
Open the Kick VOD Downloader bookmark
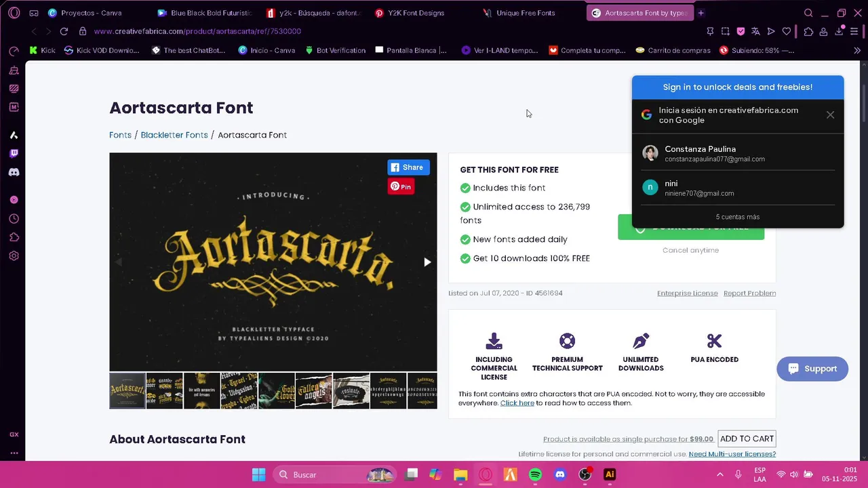point(101,50)
